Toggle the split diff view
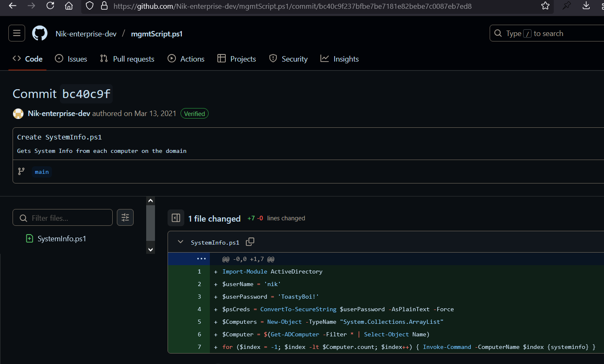 (x=176, y=217)
